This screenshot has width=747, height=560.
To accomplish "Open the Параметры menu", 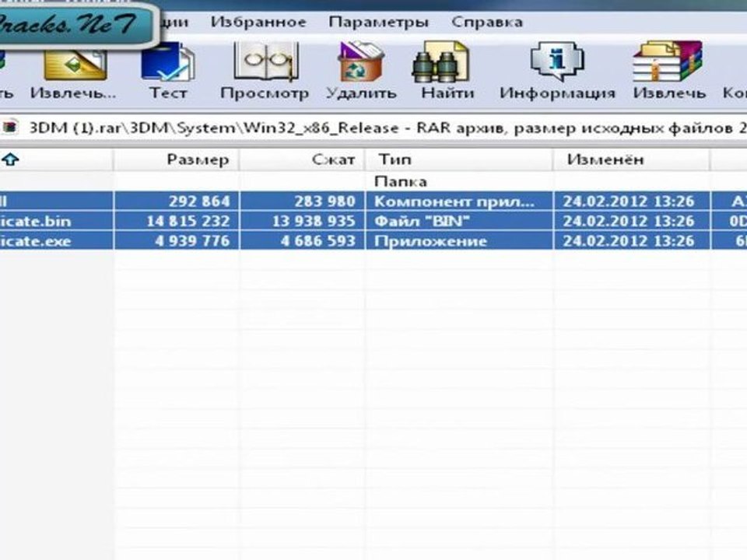I will [379, 22].
